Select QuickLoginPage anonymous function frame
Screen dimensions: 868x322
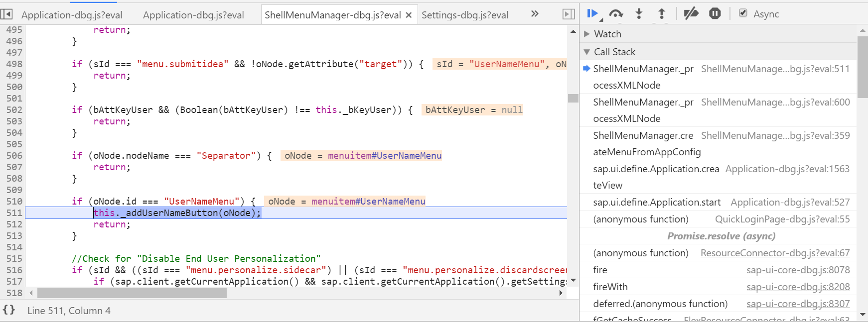[x=718, y=219]
